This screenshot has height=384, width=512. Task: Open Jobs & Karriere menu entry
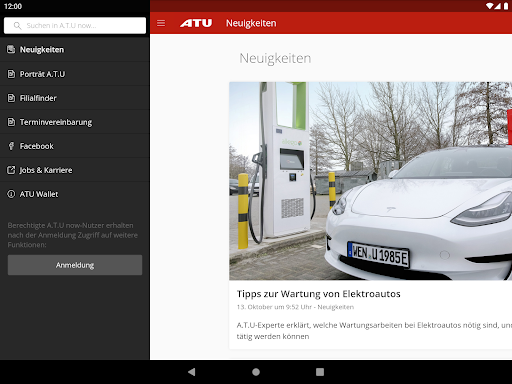click(75, 170)
